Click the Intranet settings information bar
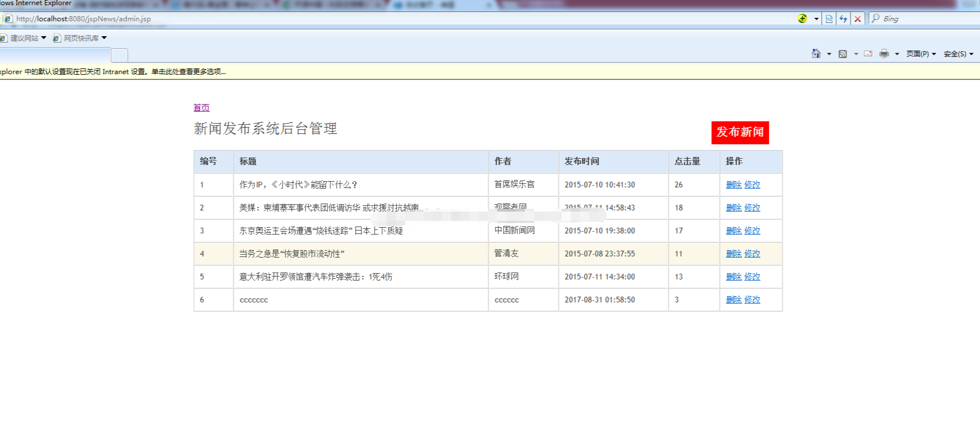The width and height of the screenshot is (980, 445). click(490, 72)
